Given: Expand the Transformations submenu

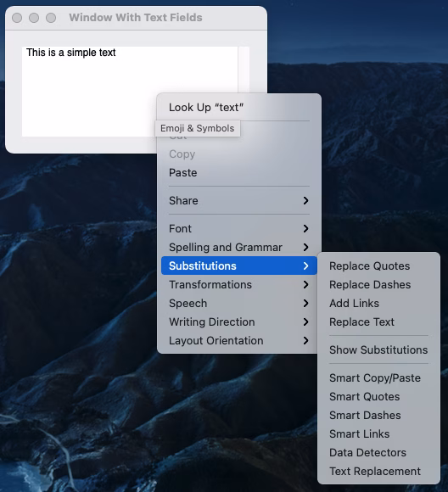Looking at the screenshot, I should pyautogui.click(x=239, y=284).
